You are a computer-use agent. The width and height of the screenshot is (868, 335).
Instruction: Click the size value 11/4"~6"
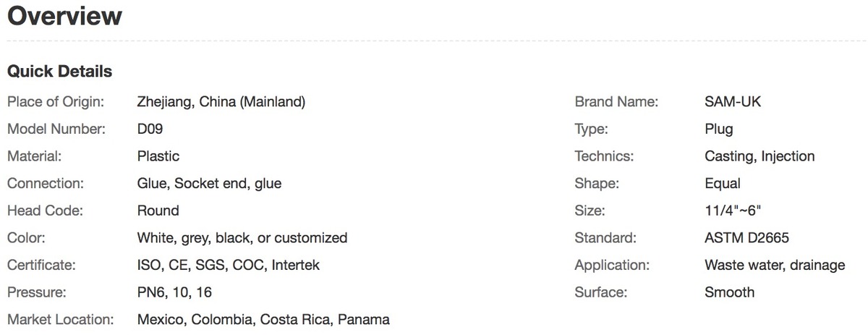(733, 211)
